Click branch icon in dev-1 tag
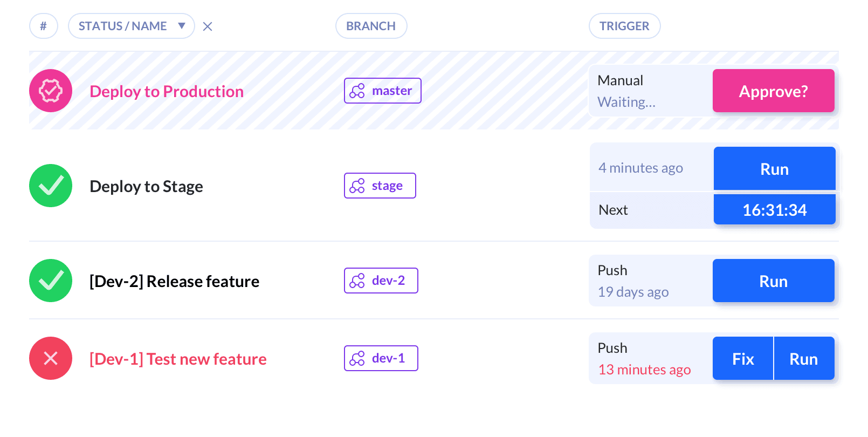The width and height of the screenshot is (868, 437). (x=357, y=358)
